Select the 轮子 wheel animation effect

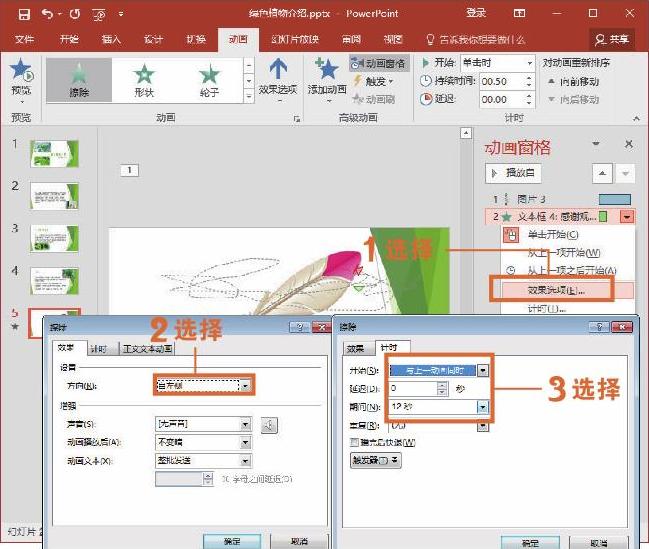click(209, 80)
